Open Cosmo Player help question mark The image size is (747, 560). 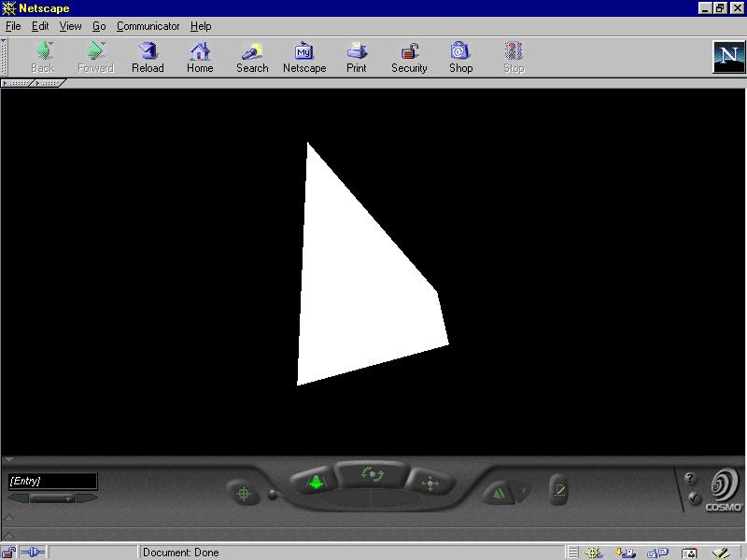[x=690, y=478]
